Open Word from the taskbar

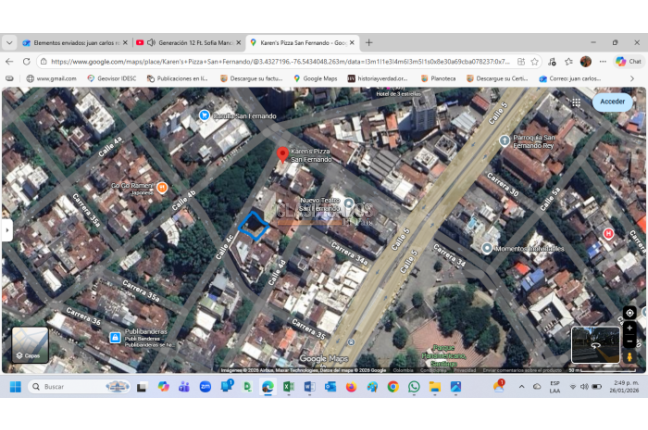pyautogui.click(x=309, y=387)
